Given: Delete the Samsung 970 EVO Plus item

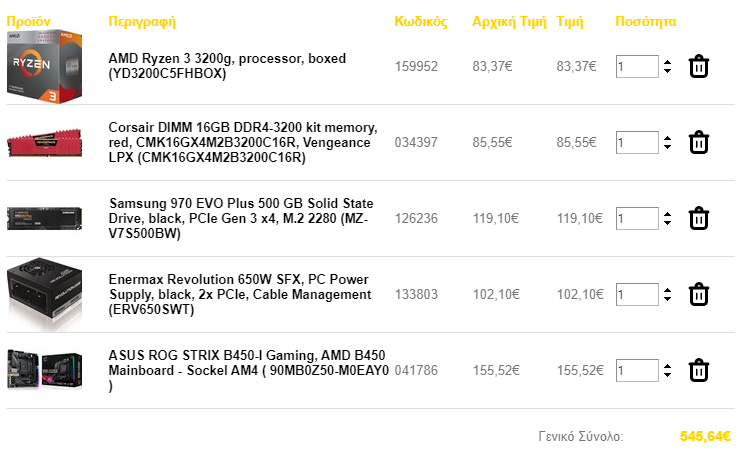Looking at the screenshot, I should tap(698, 218).
